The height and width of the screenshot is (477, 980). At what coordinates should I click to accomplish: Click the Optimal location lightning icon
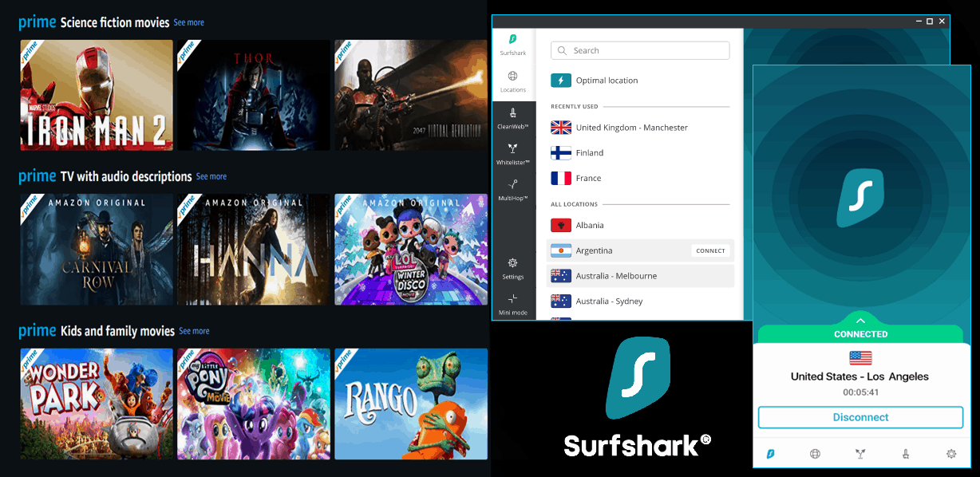pos(561,81)
